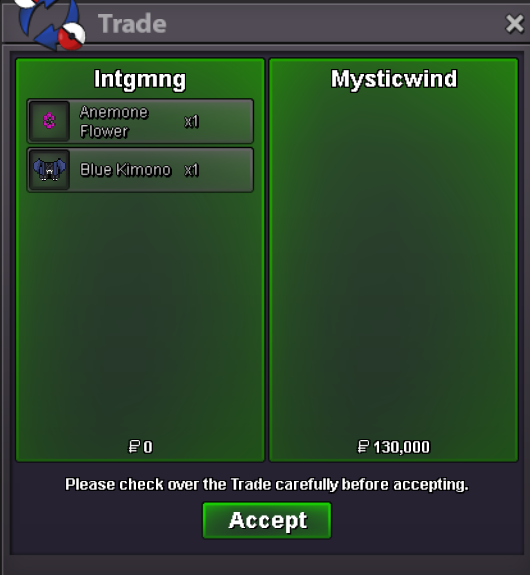Click the Intgmng player name header

140,80
